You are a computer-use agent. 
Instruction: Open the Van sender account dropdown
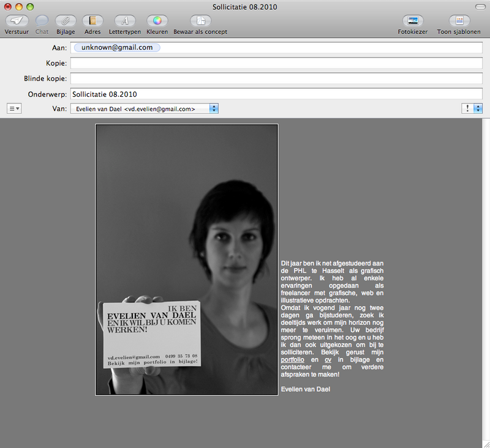point(145,109)
